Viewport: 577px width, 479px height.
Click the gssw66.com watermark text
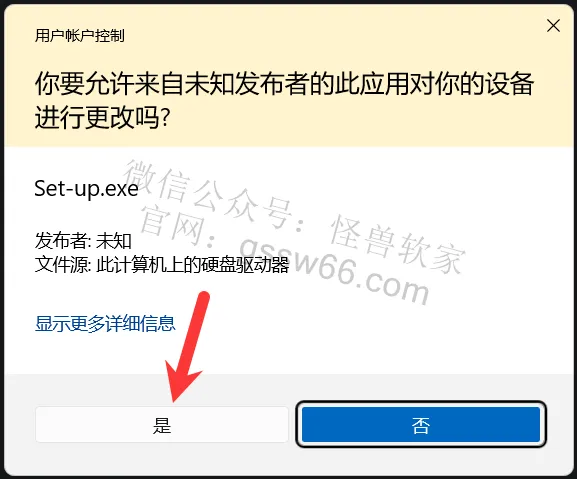tap(333, 271)
